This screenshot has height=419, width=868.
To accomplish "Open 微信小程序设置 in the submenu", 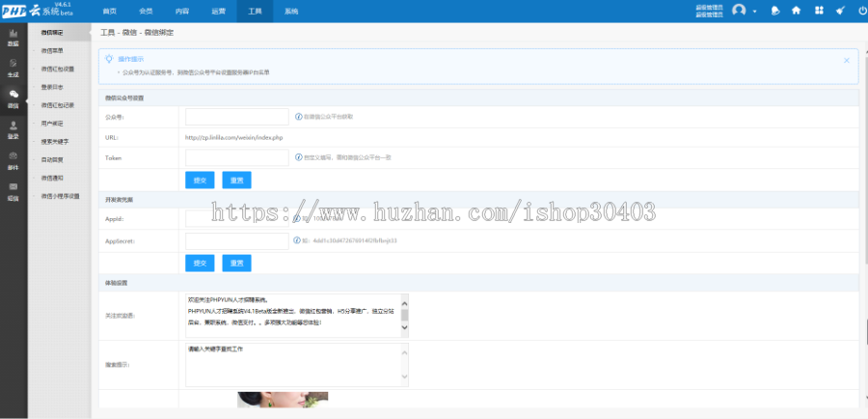I will 59,196.
